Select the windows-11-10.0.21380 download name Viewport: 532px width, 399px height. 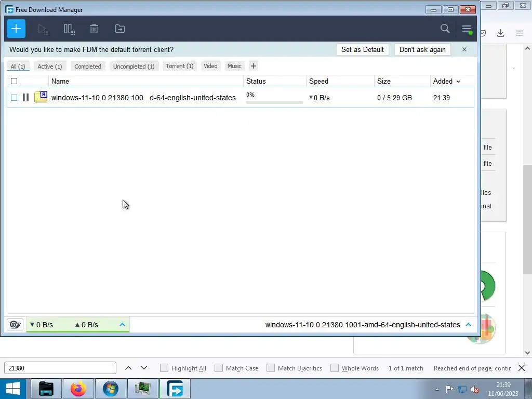143,98
